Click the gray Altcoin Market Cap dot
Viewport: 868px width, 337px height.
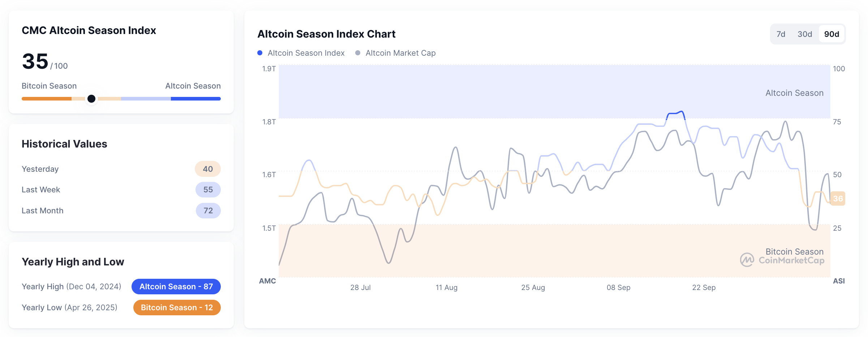(x=358, y=53)
